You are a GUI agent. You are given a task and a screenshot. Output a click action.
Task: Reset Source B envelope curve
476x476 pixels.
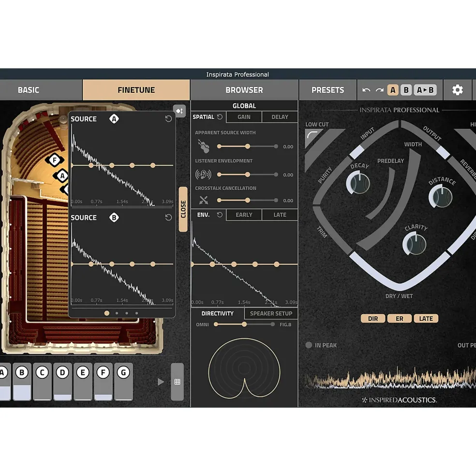pos(168,217)
